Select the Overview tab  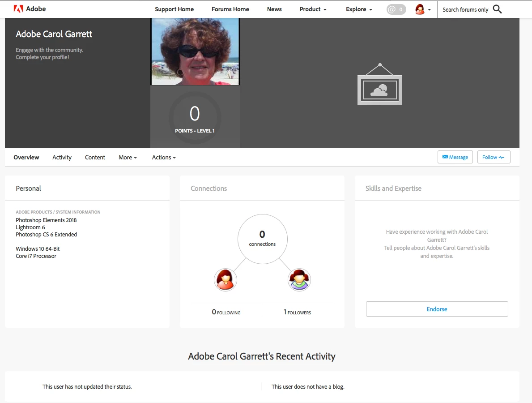point(26,157)
